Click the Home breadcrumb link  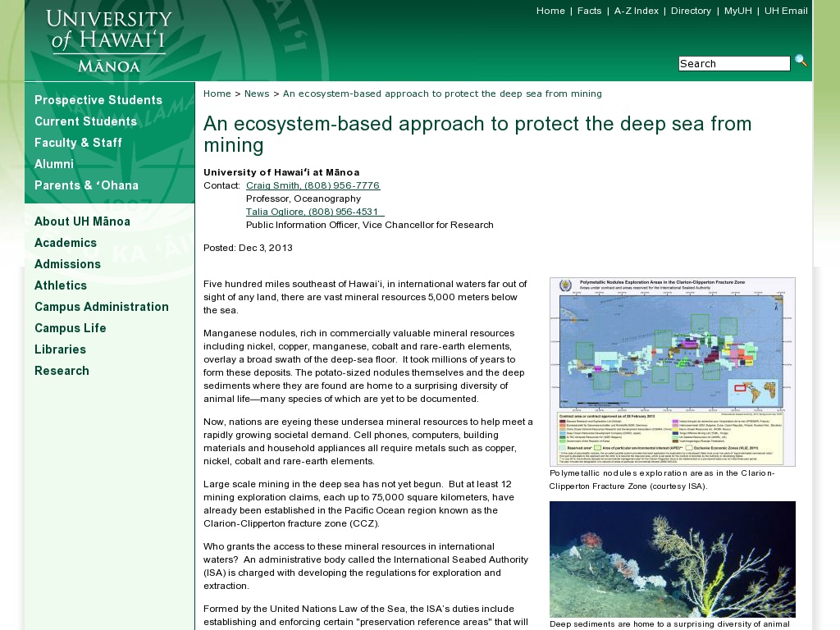(x=217, y=94)
